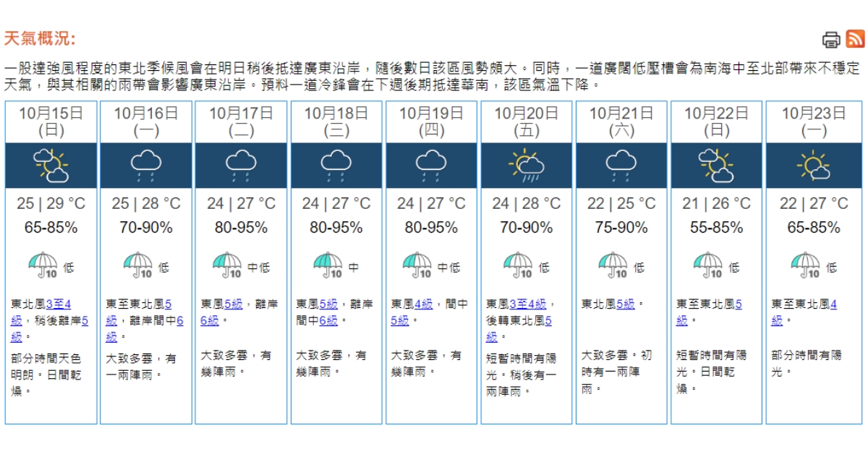The image size is (868, 454).
Task: Click October 21 rain probability umbrella icon
Action: tap(613, 265)
